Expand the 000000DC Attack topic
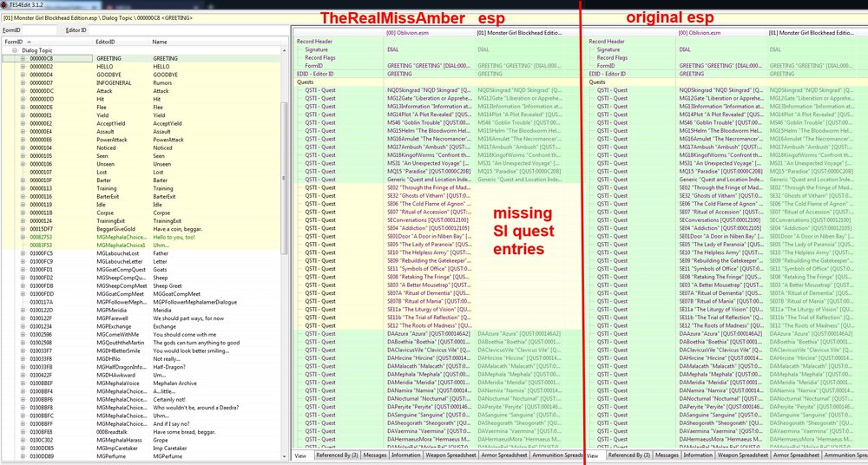Screen dimensions: 868x465 23,91
